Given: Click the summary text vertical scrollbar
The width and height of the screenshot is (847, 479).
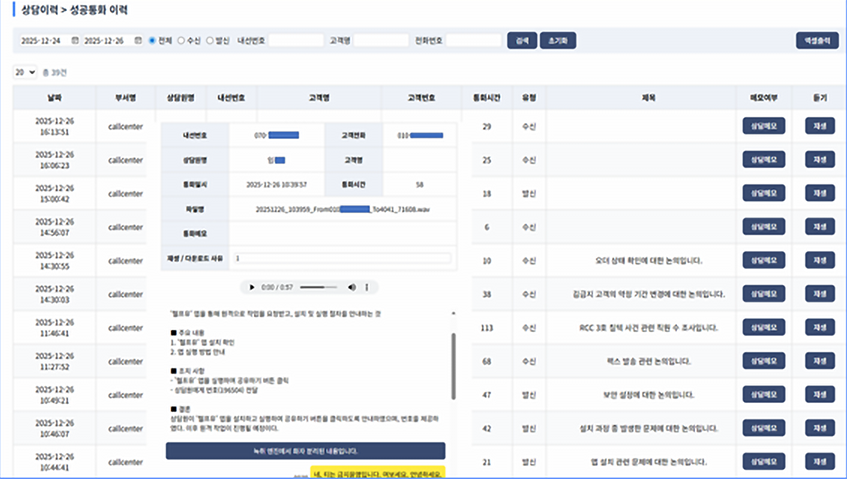Looking at the screenshot, I should click(x=453, y=366).
